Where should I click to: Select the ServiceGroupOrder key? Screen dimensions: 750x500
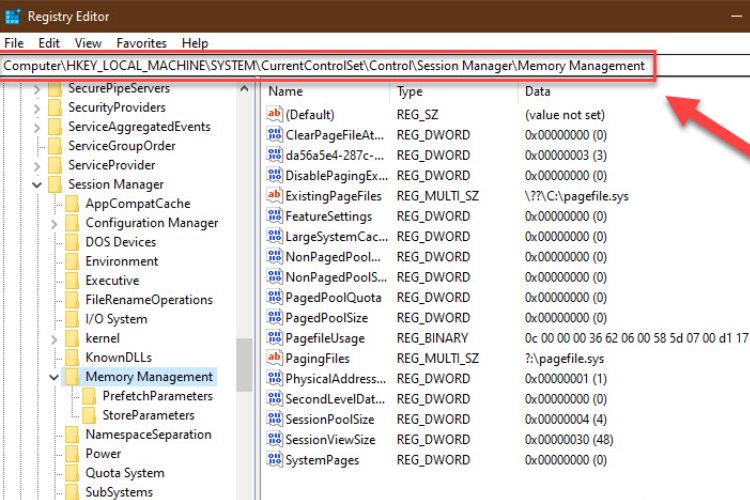coord(121,145)
